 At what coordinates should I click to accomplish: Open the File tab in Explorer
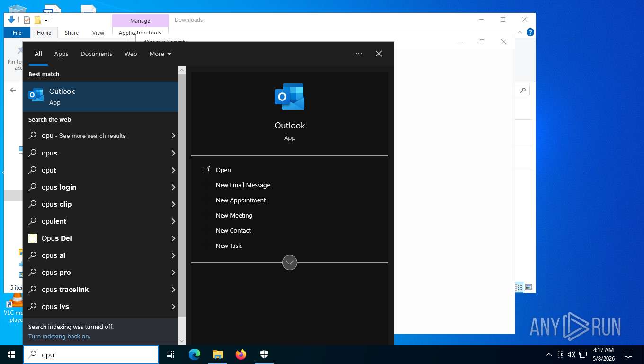point(17,33)
